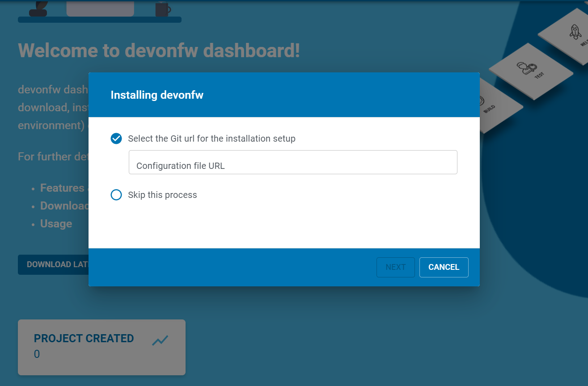Choose the Skip this process option
This screenshot has height=386, width=588.
(116, 195)
